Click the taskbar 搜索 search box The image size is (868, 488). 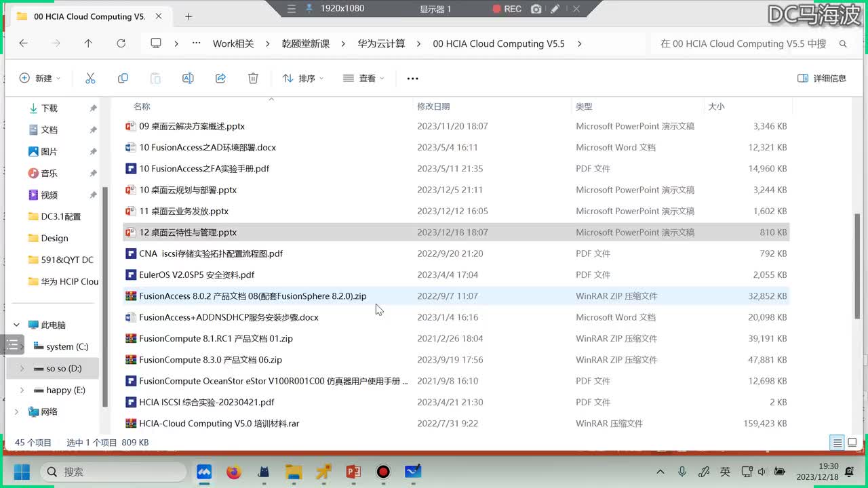click(113, 472)
